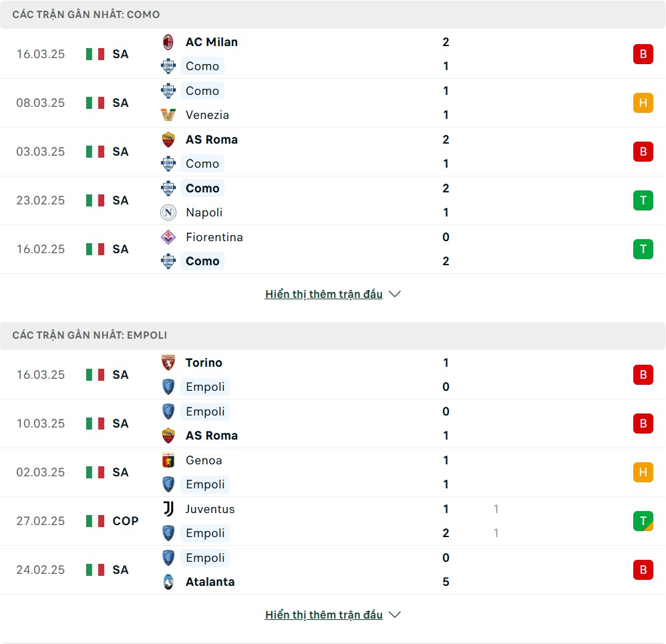Click the Juventus logo icon

pyautogui.click(x=168, y=509)
